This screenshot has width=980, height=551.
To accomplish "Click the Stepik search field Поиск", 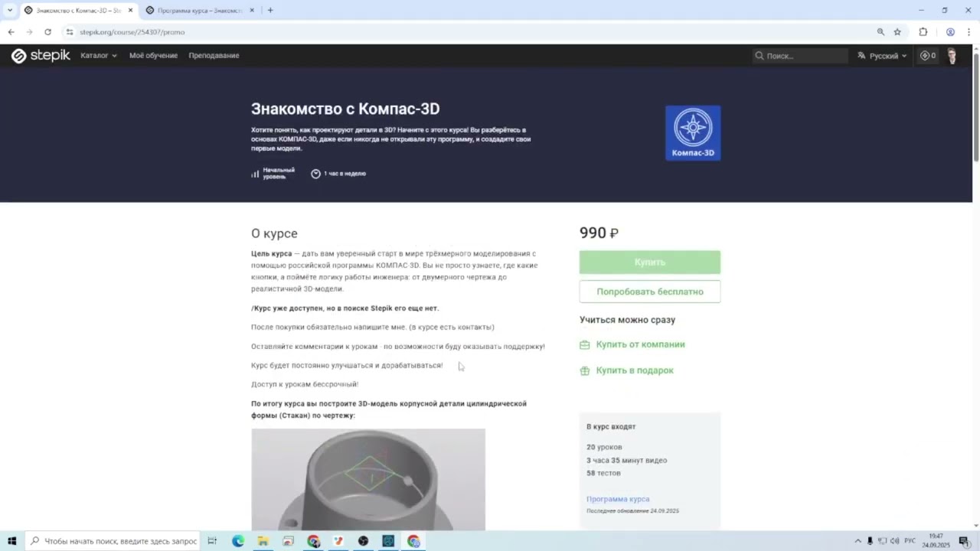I will point(800,56).
